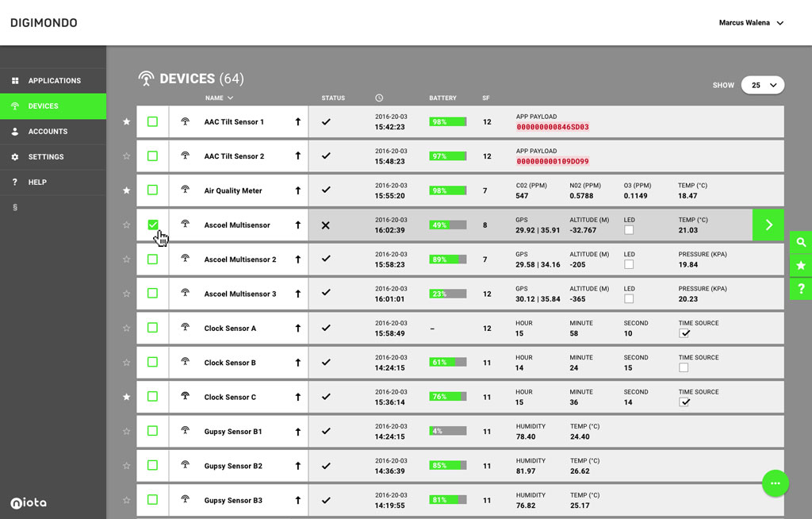Sort devices by Name column

click(x=219, y=98)
